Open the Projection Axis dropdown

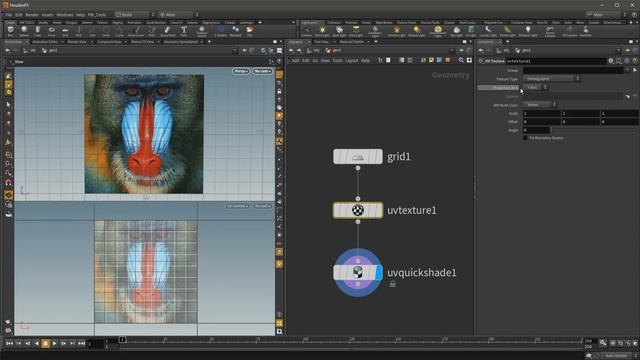point(535,87)
